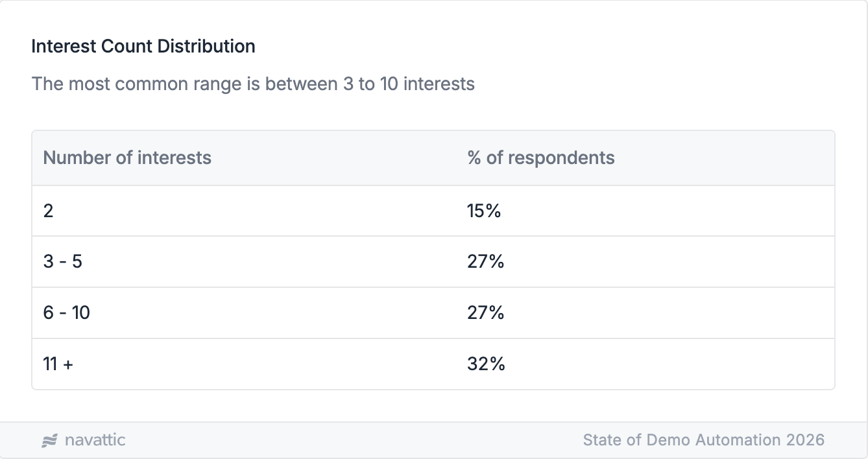Click the 32% respondents value
This screenshot has width=868, height=459.
coord(486,364)
